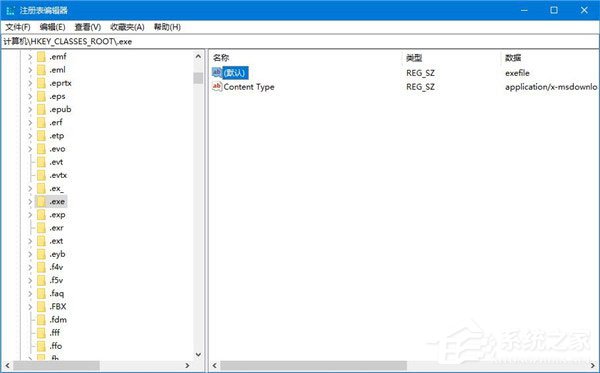Select the .f5v folder icon

[x=41, y=280]
